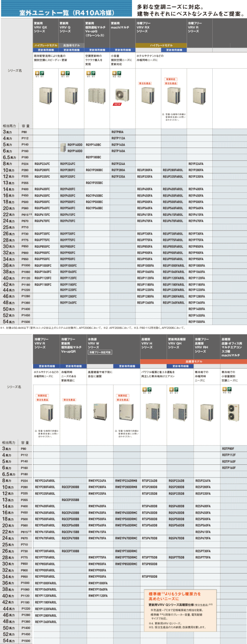The height and width of the screenshot is (644, 247).
Task: Click the ハイグレードモデル label above VRV QX
Action: [46, 45]
